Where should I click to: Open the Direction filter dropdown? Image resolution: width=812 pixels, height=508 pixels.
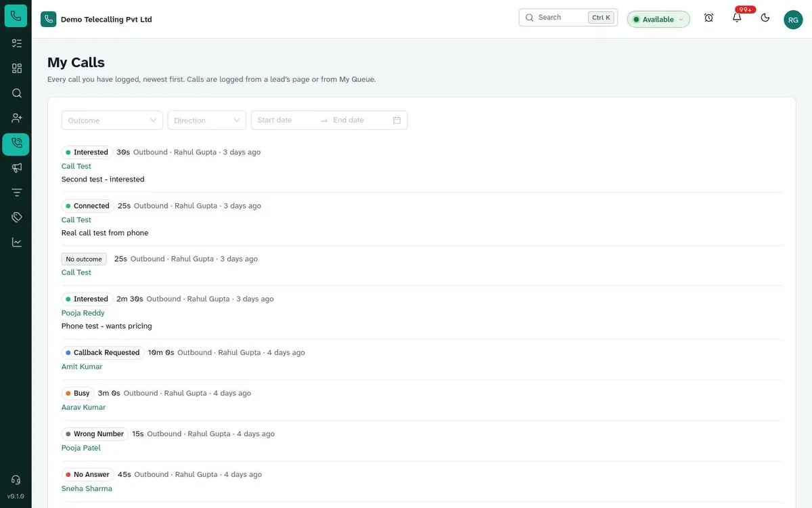pos(207,120)
